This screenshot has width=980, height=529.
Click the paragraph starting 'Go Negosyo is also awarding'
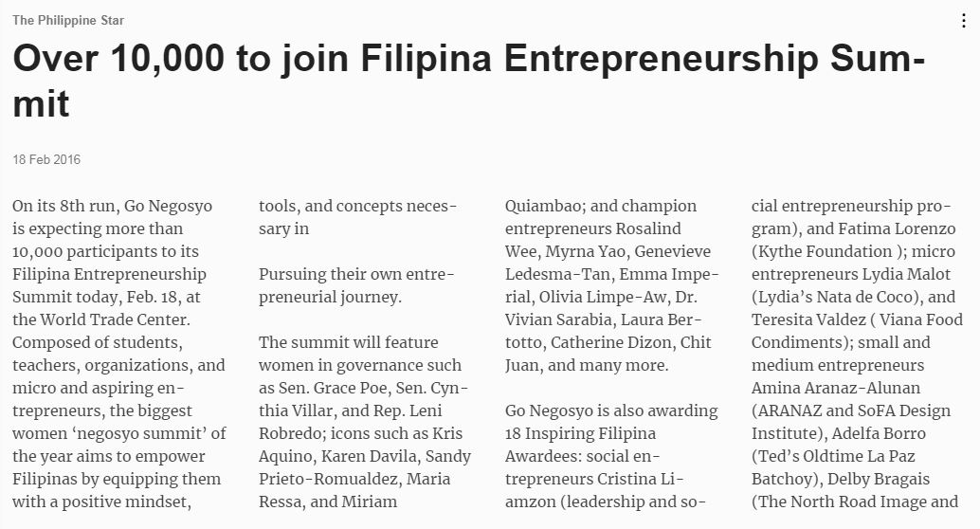click(x=611, y=456)
